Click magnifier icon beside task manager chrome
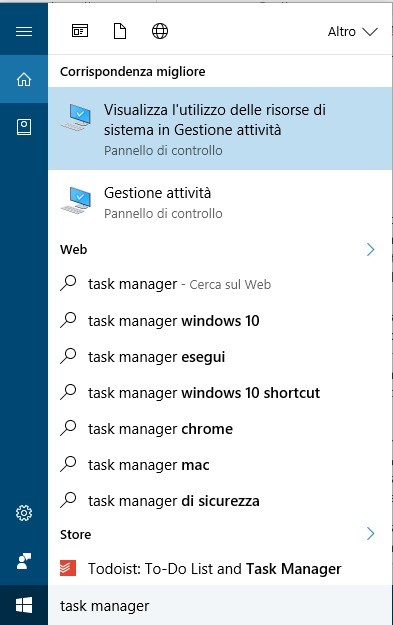This screenshot has width=393, height=625. pos(68,428)
